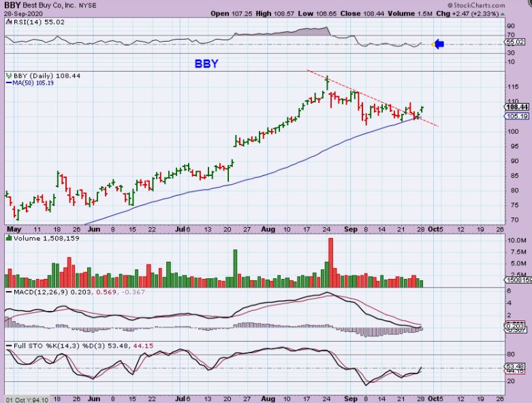
Task: Click the 115 price axis label
Action: point(513,87)
